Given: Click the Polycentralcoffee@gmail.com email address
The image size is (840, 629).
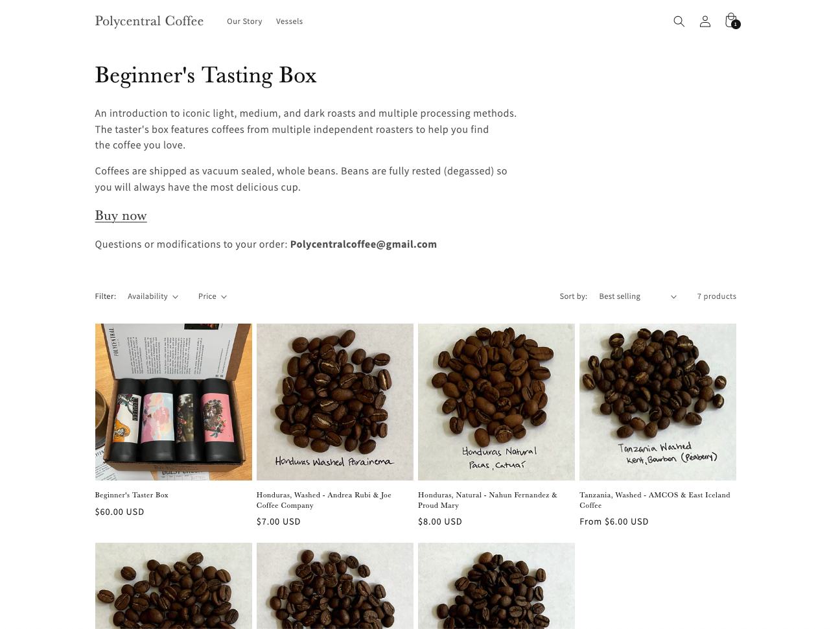Looking at the screenshot, I should pyautogui.click(x=363, y=244).
